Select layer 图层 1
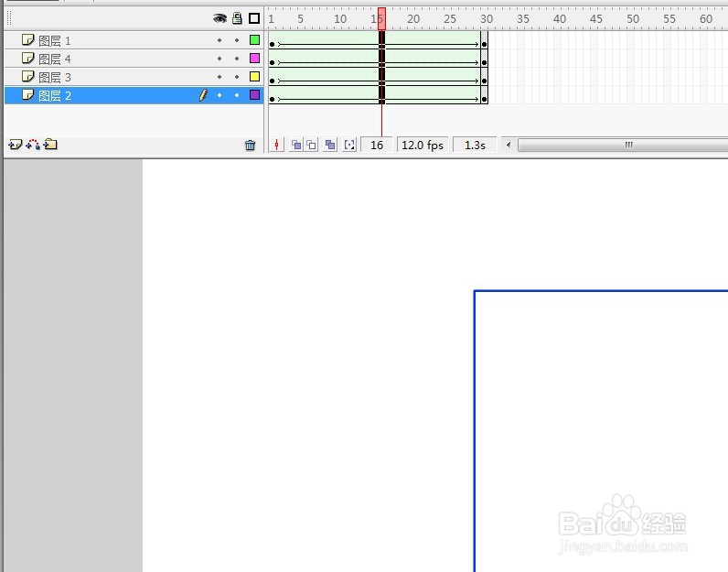 click(x=134, y=40)
